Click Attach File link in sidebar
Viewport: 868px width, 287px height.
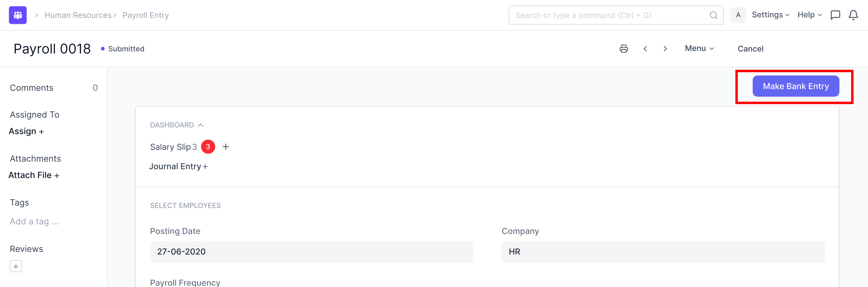click(34, 175)
